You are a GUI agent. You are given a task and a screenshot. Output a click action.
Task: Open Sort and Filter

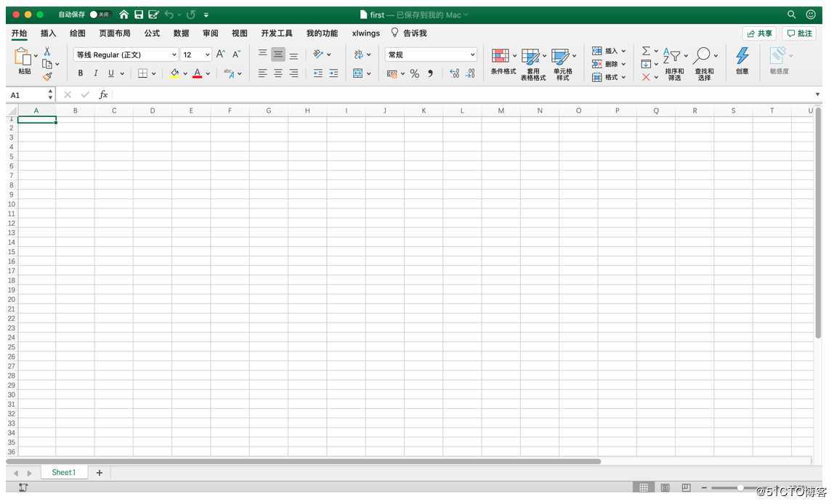click(674, 65)
